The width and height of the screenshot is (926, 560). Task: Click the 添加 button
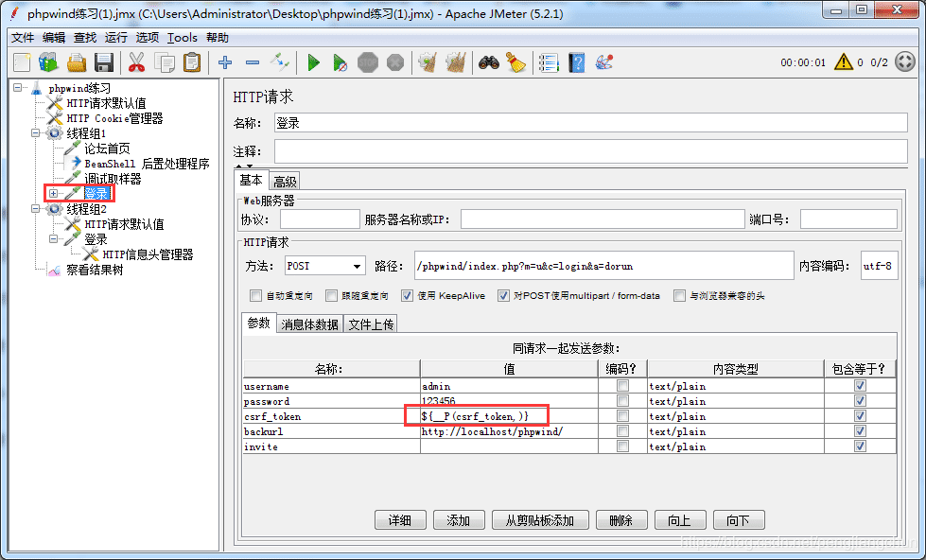(x=459, y=520)
